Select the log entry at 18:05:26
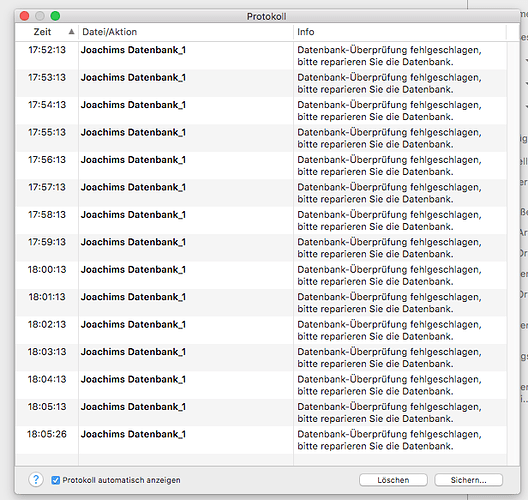528x500 pixels. coord(261,440)
